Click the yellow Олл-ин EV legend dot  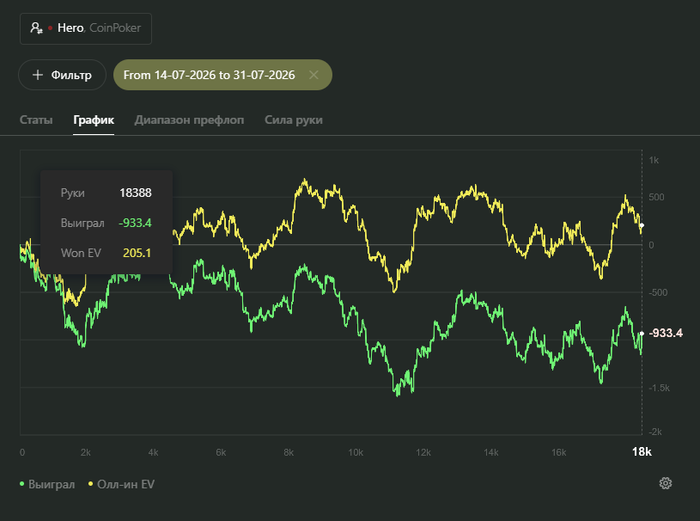point(91,484)
